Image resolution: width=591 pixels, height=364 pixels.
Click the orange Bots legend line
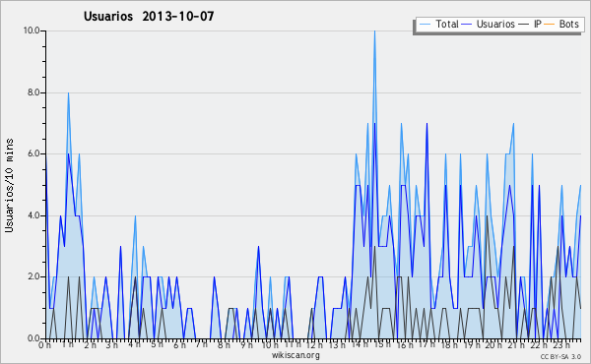(550, 25)
